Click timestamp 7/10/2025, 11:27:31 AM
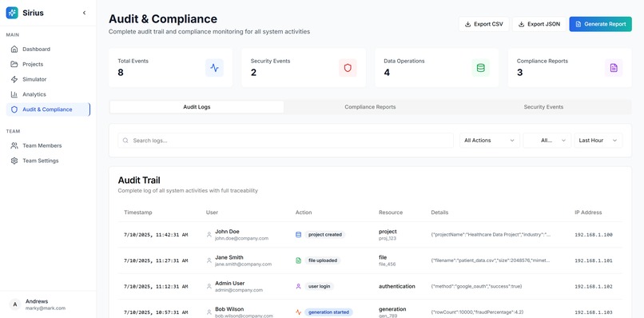Image resolution: width=644 pixels, height=318 pixels. (156, 260)
